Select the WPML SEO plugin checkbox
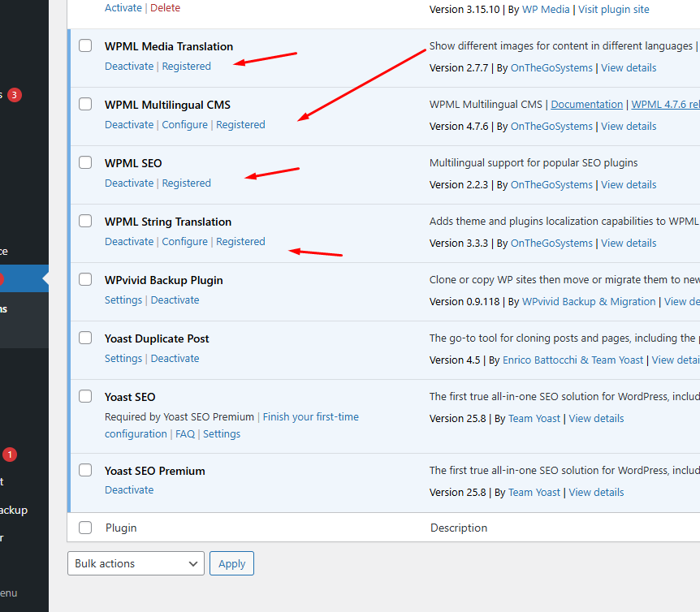Screen dimensions: 700x612 point(85,163)
